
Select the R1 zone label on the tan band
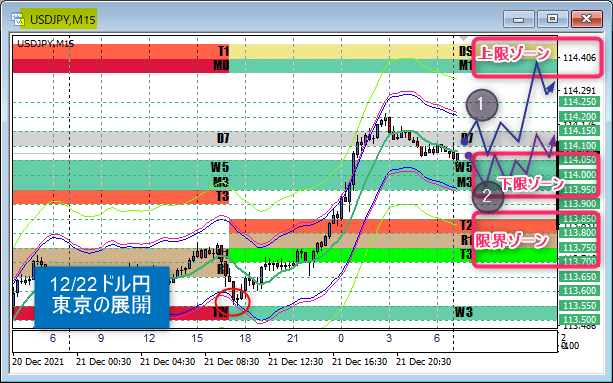pyautogui.click(x=466, y=240)
